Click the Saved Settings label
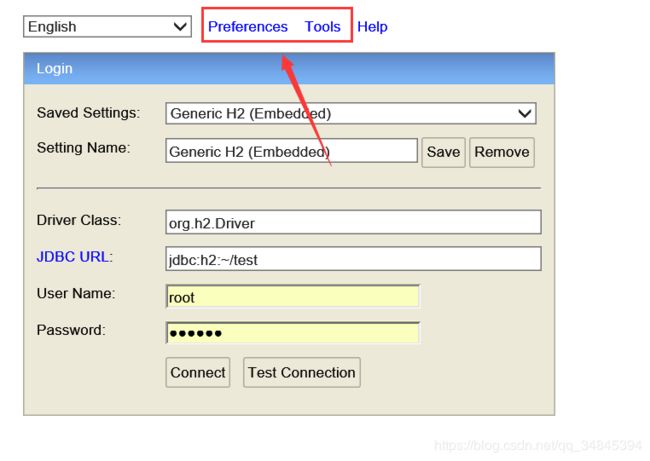 coord(88,113)
